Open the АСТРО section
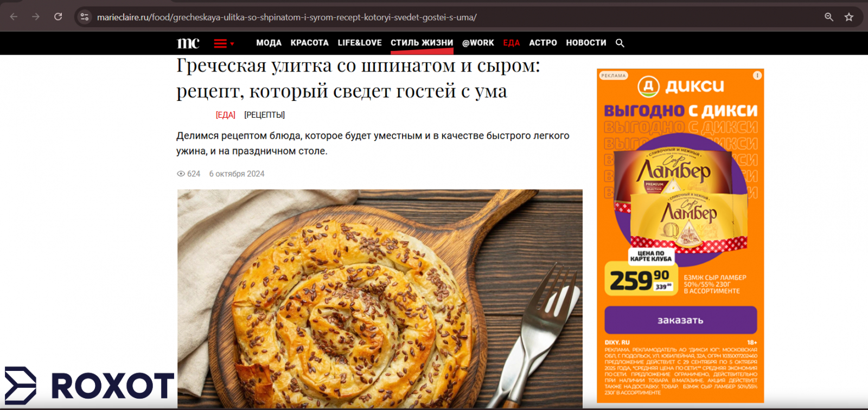The height and width of the screenshot is (410, 868). pos(543,43)
